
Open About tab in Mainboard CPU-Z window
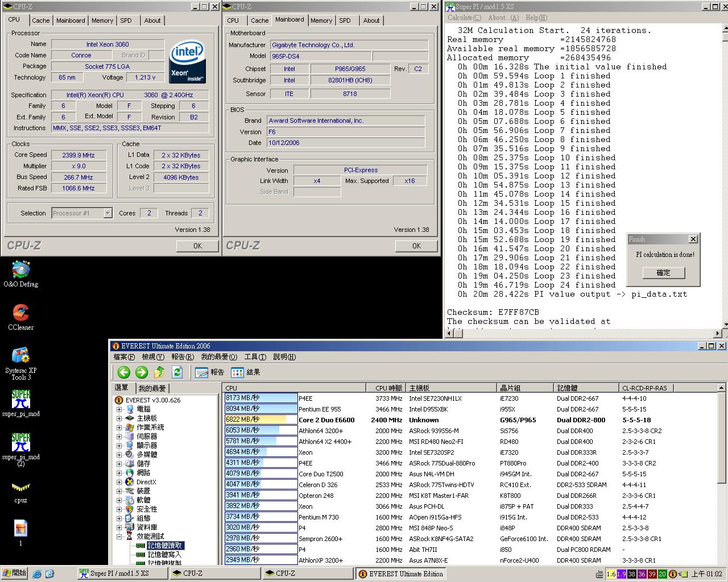tap(371, 20)
